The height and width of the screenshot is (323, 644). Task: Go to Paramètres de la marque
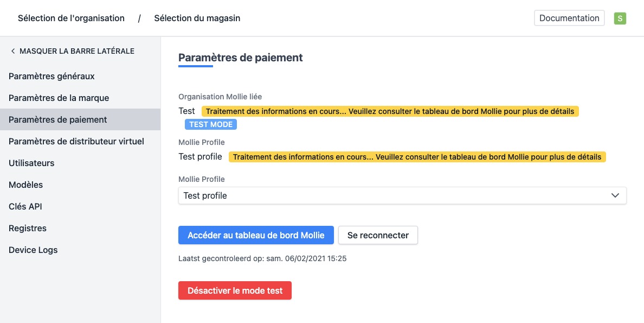[x=59, y=98]
